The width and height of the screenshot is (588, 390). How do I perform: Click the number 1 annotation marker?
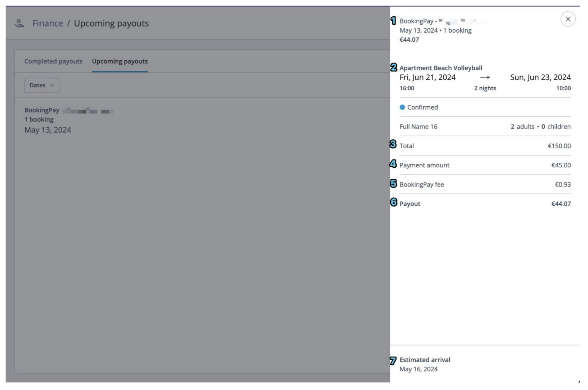point(393,21)
